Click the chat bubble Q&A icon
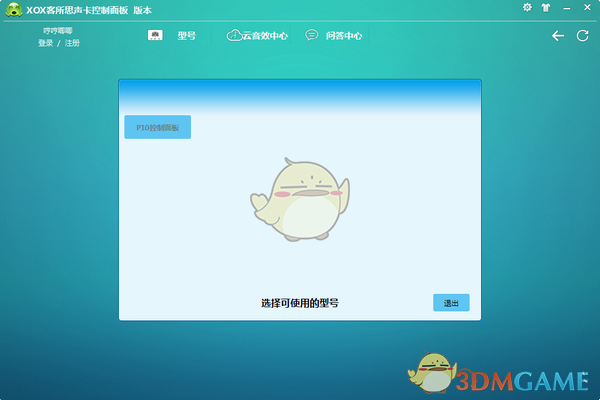600x400 pixels. point(311,35)
